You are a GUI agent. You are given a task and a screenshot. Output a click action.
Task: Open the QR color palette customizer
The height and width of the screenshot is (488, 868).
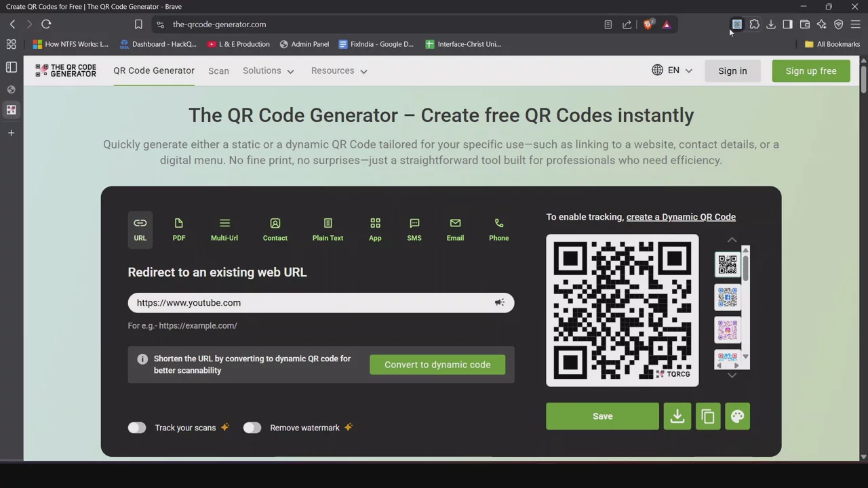pos(737,416)
